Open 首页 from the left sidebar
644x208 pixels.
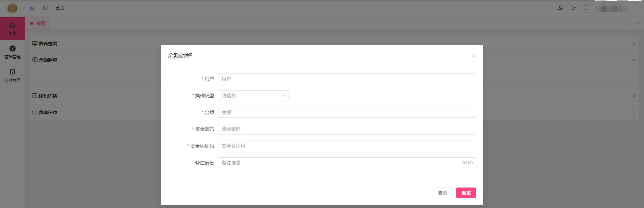coord(12,29)
